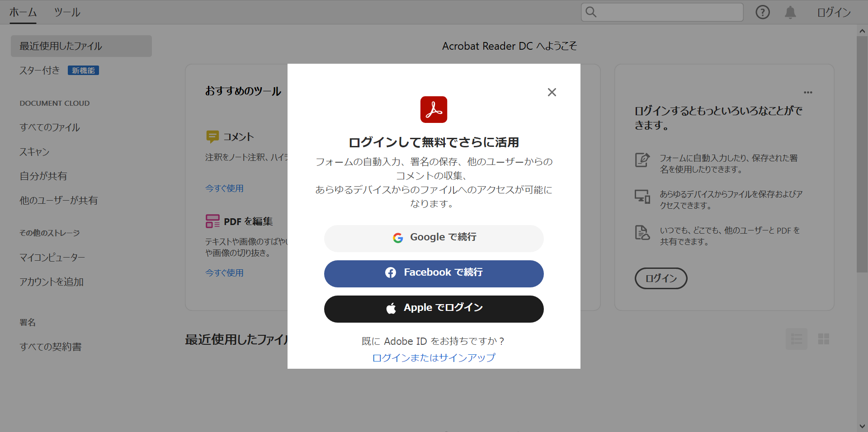
Task: Click the 既に Adobe ID をお持ちですか？ text
Action: coord(433,341)
